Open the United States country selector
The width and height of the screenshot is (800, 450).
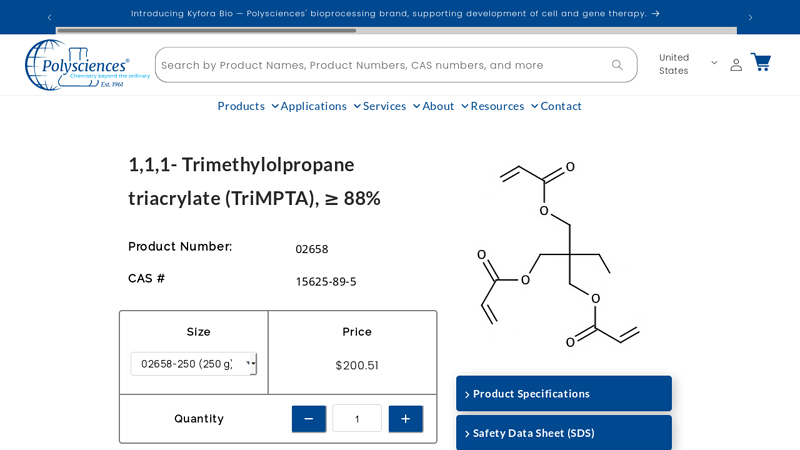tap(688, 64)
